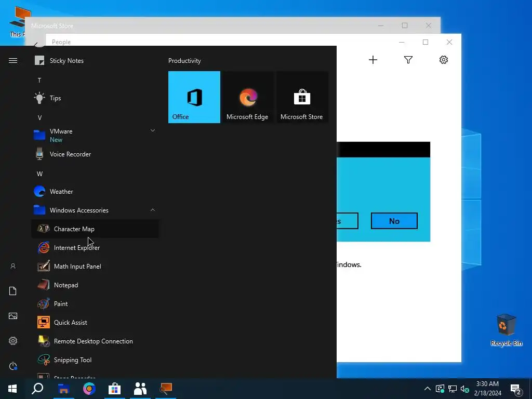Open Remote Desktop Connection

click(95, 341)
